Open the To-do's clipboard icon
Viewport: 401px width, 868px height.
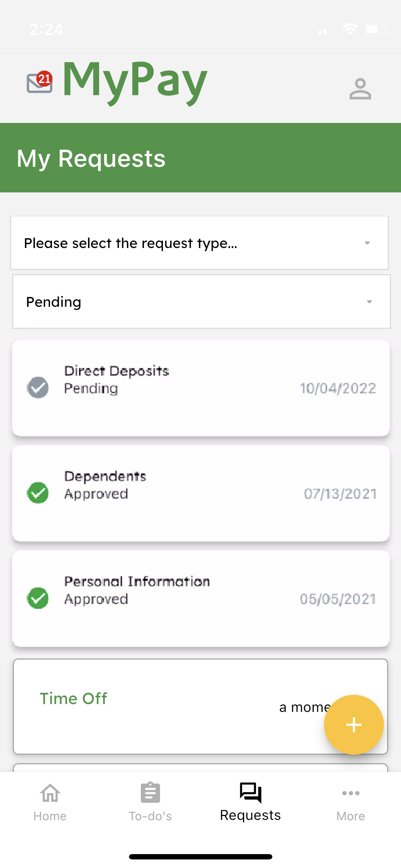(150, 792)
